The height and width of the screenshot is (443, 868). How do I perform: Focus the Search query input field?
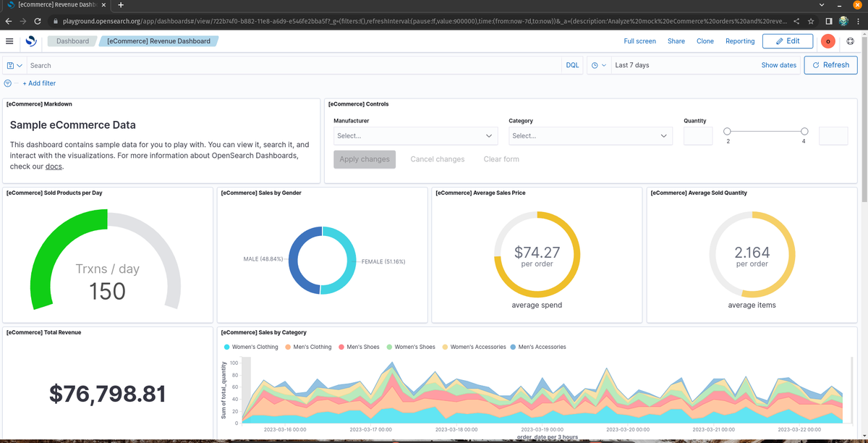294,65
